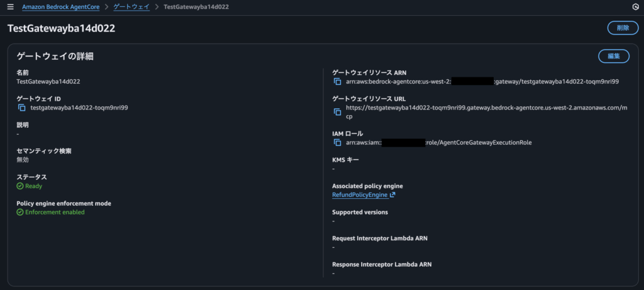Copy the IAM role ARN

(x=337, y=143)
